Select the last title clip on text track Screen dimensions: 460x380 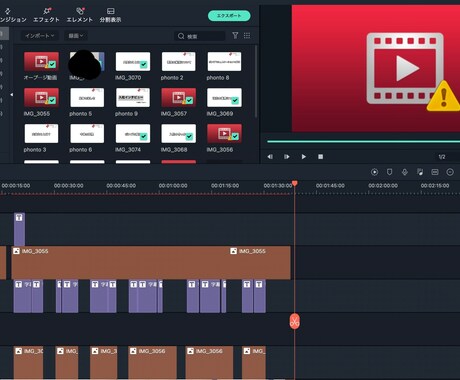tap(260, 296)
